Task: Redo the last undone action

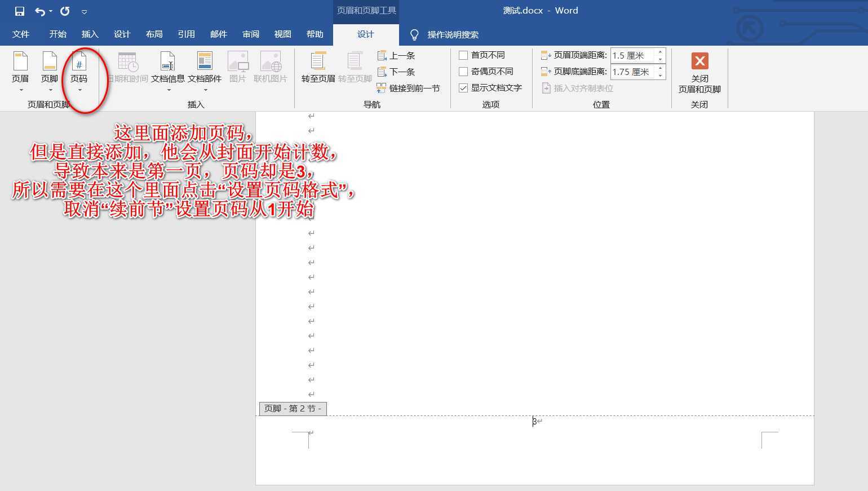Action: (65, 11)
